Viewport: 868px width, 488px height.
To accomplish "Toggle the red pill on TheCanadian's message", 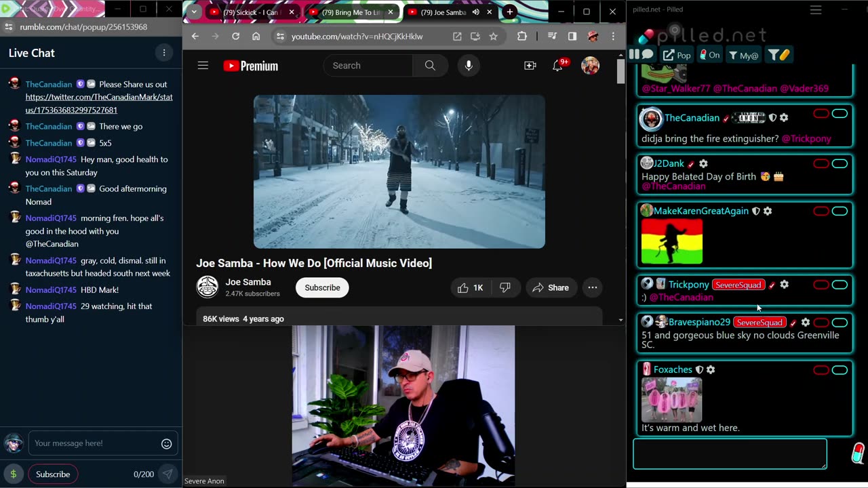I will click(x=821, y=114).
